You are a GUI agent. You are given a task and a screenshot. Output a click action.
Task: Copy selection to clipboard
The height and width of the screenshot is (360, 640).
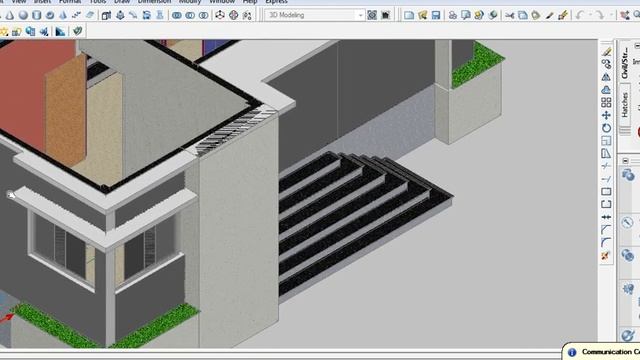[x=523, y=16]
